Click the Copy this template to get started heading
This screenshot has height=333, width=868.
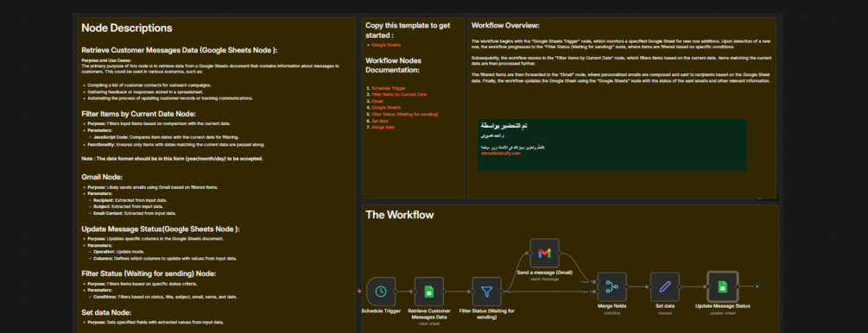(408, 30)
